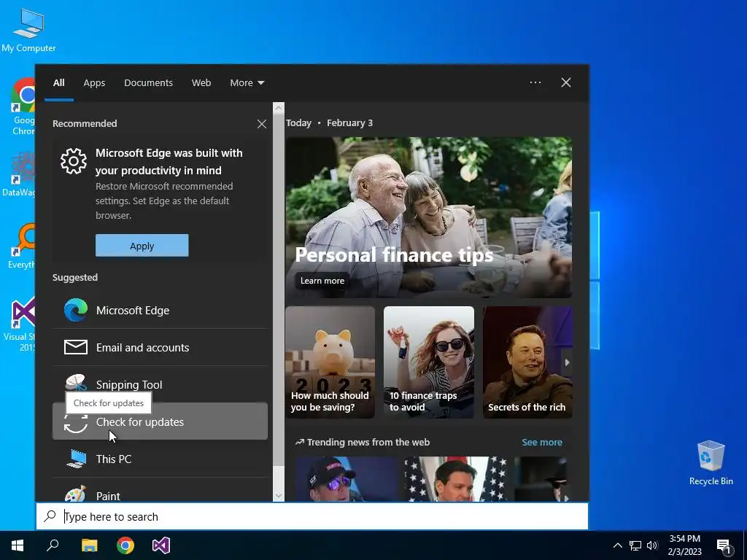Open Visual Studio from the taskbar
This screenshot has width=747, height=560.
pos(161,545)
